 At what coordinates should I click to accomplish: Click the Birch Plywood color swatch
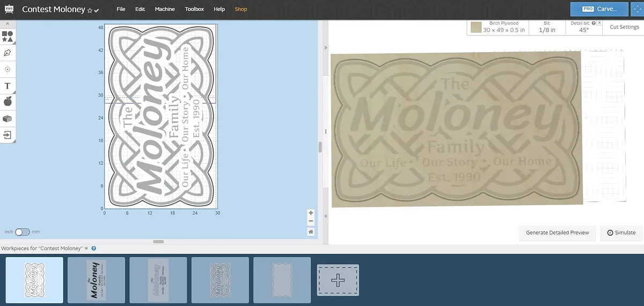pos(475,27)
